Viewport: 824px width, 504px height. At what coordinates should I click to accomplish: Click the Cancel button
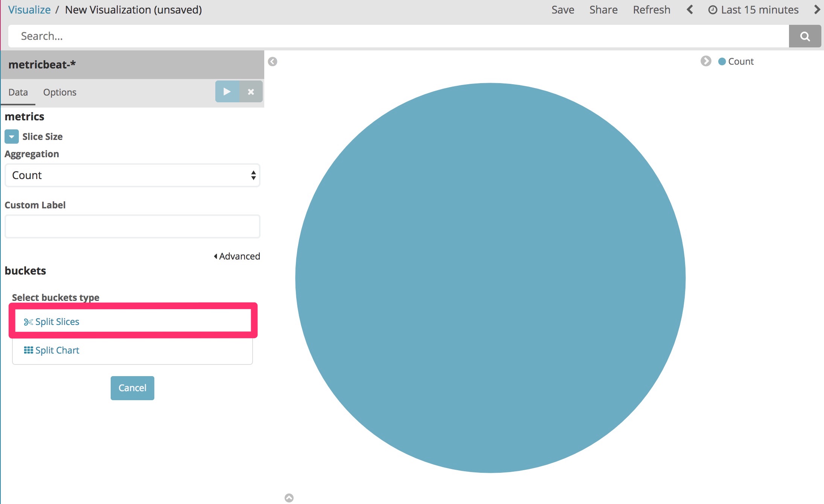pos(133,388)
